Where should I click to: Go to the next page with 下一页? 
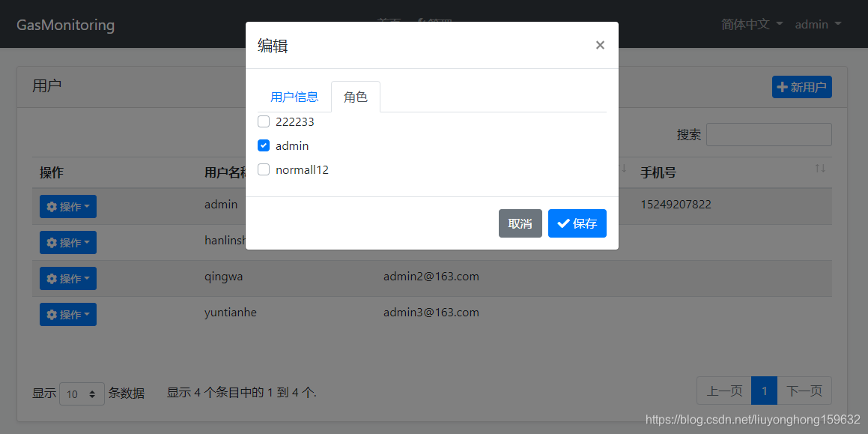coord(805,391)
